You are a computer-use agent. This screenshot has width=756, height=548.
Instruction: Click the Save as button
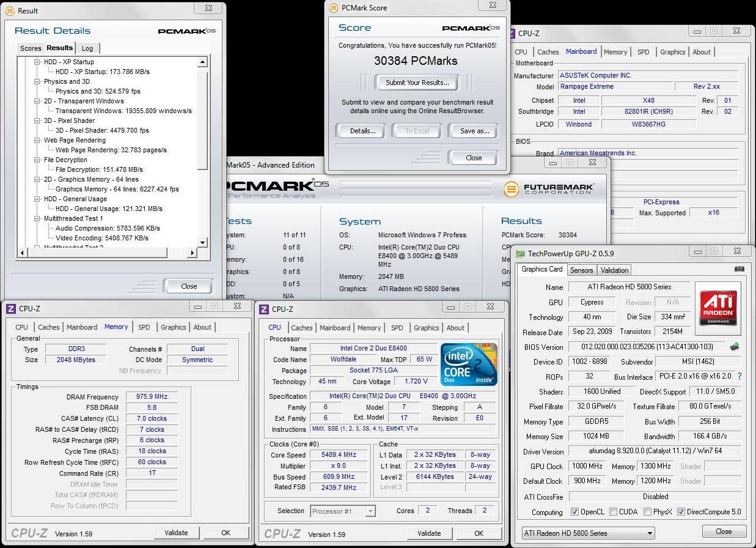coord(475,131)
